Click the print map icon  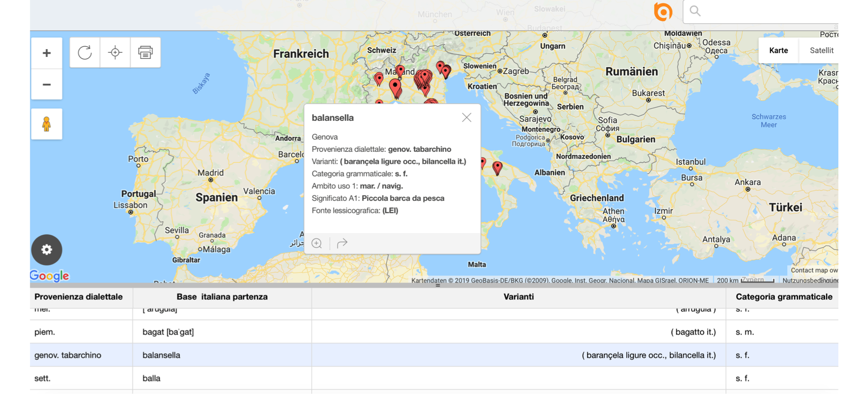point(145,52)
